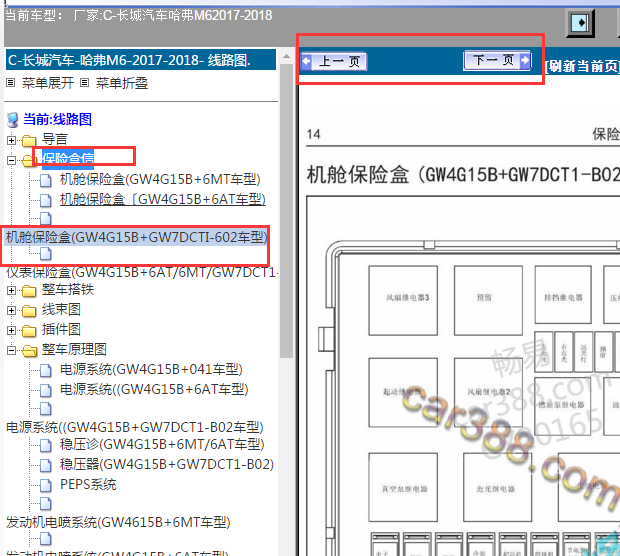Open 机舱保险盒(GW4G15B+6MT车型)
620x556 pixels.
[x=160, y=179]
